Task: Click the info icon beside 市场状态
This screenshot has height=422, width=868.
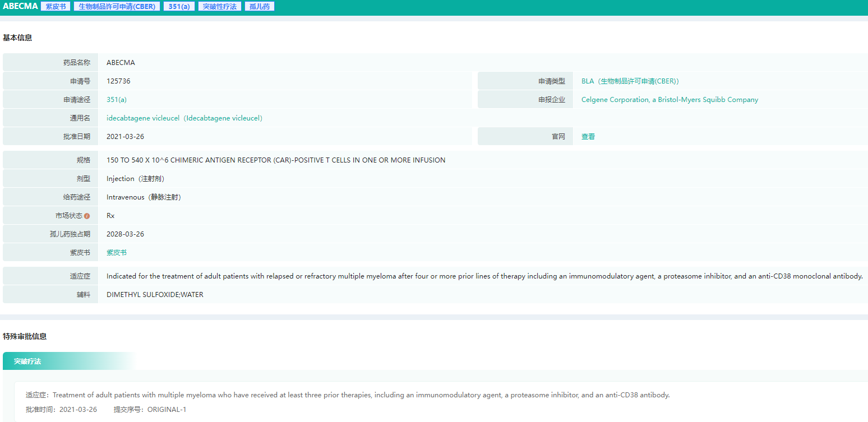Action: (87, 216)
